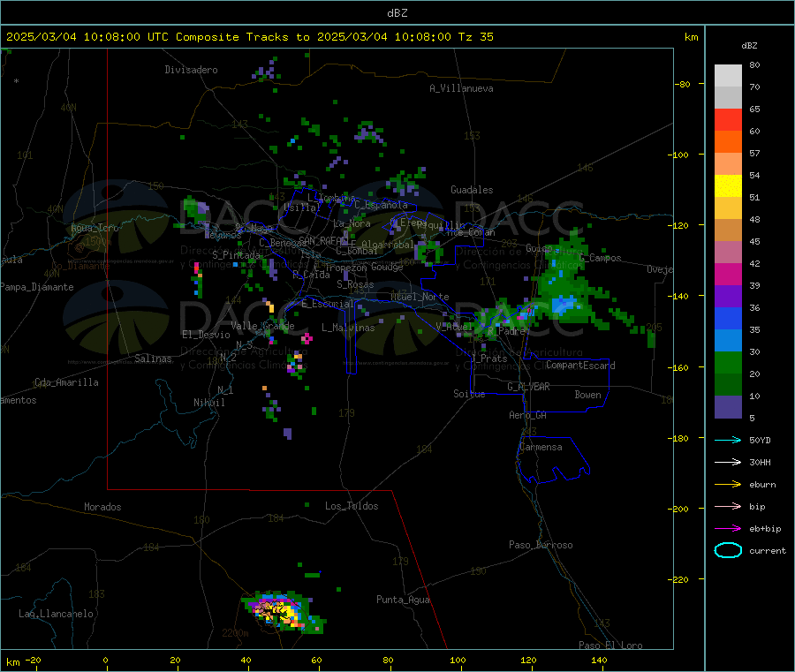Click the 'Punta_Agua' map label

point(403,600)
